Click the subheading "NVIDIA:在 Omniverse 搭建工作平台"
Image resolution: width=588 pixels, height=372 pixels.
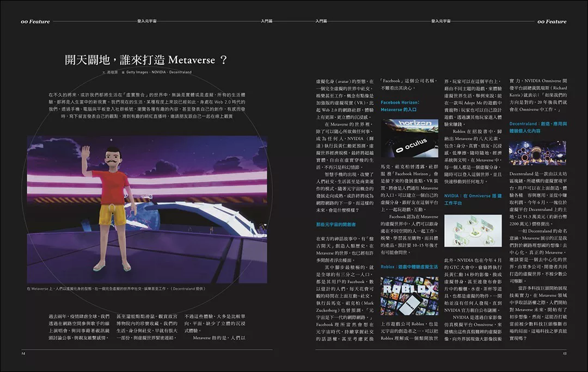point(473,199)
